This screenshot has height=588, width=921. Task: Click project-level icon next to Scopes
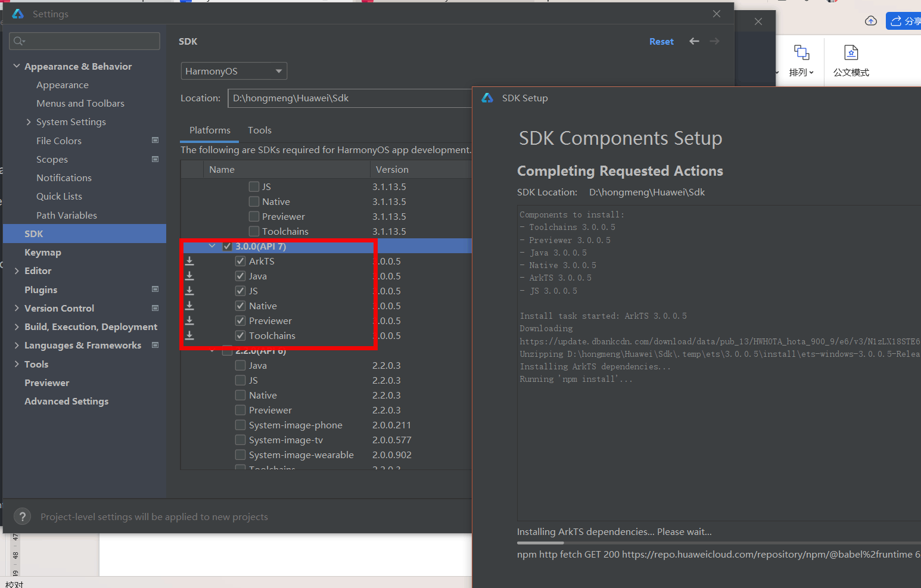point(155,159)
